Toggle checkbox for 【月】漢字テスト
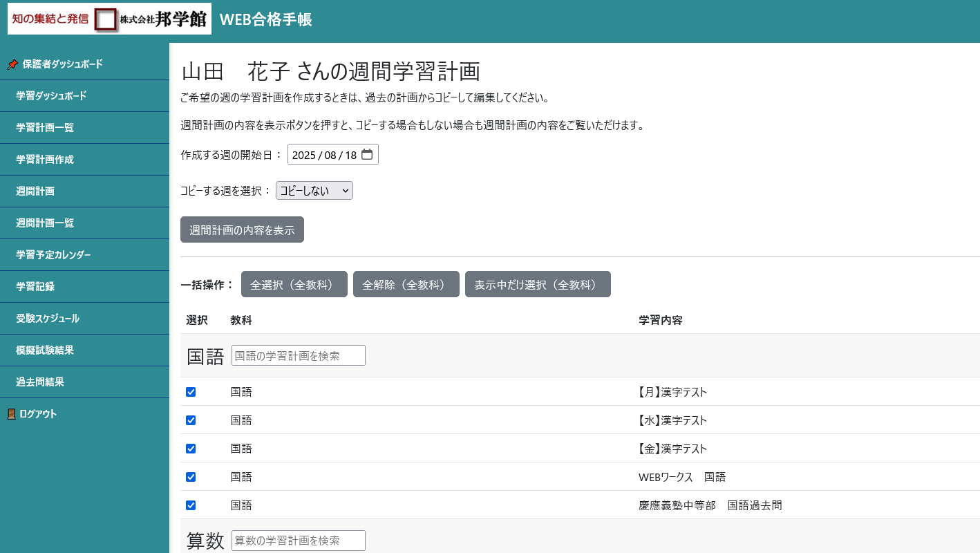The image size is (980, 553). pos(191,392)
